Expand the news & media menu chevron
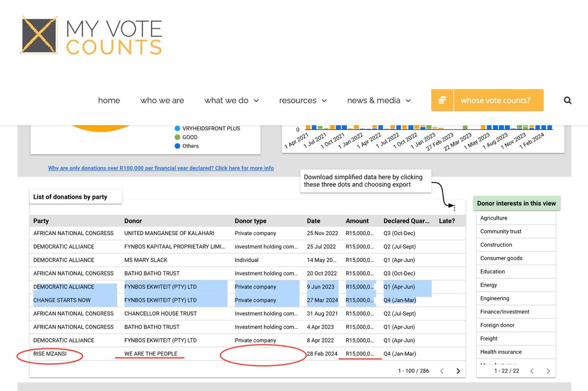Viewport: 588px width, 391px height. [408, 101]
